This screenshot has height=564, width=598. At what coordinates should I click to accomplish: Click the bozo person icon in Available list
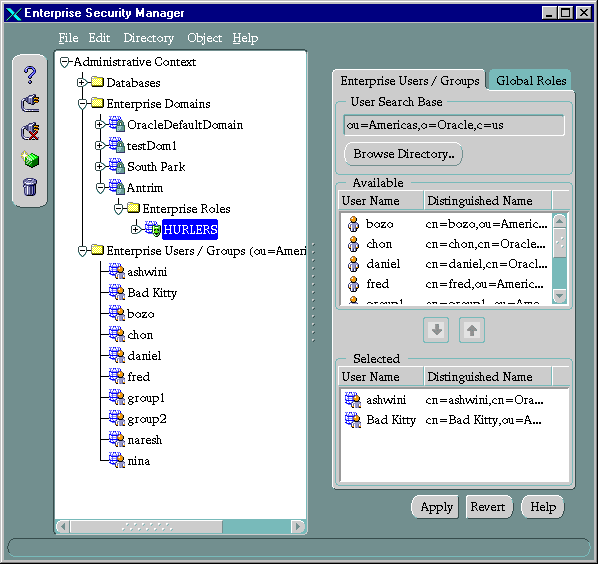pyautogui.click(x=354, y=224)
